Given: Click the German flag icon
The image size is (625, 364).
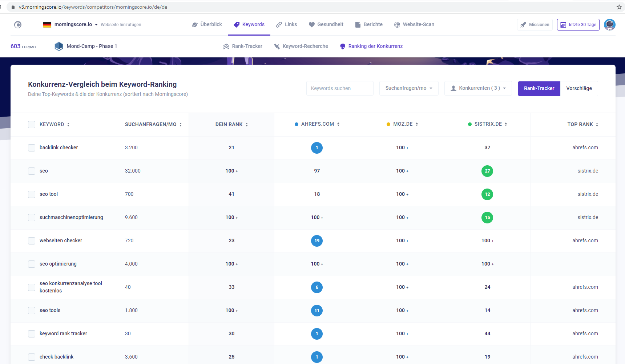Looking at the screenshot, I should coord(47,25).
